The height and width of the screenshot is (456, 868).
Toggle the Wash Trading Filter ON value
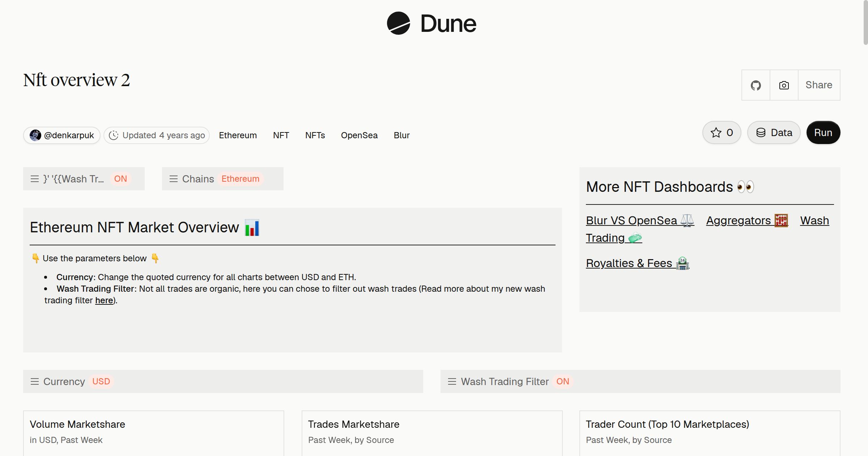tap(562, 381)
